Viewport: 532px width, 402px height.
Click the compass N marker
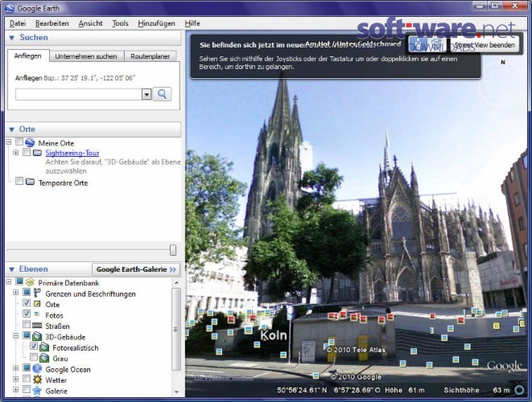503,63
